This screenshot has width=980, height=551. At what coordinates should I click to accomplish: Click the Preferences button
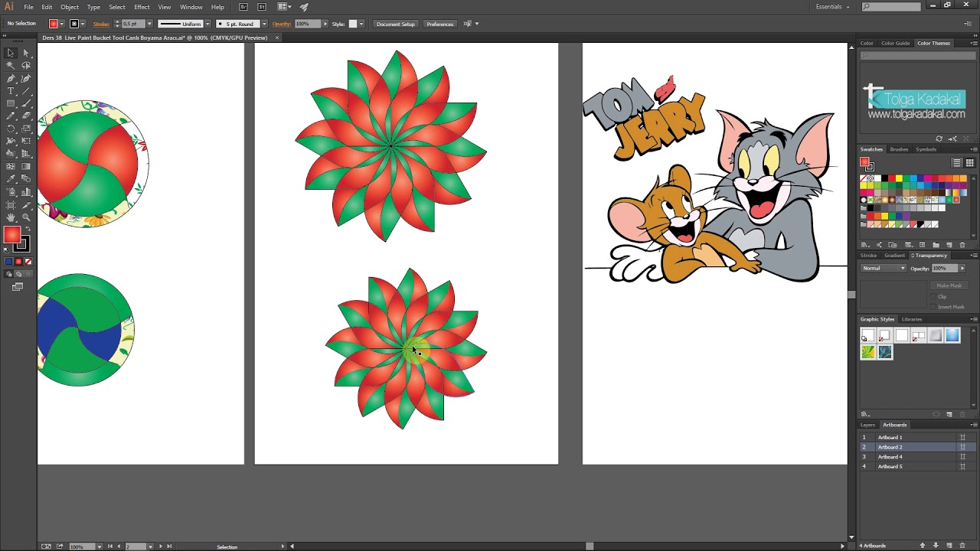pyautogui.click(x=440, y=24)
